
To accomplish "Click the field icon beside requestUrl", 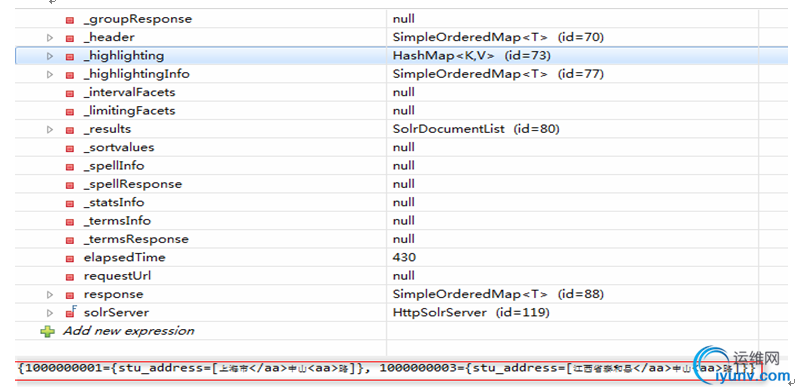I will [x=70, y=276].
